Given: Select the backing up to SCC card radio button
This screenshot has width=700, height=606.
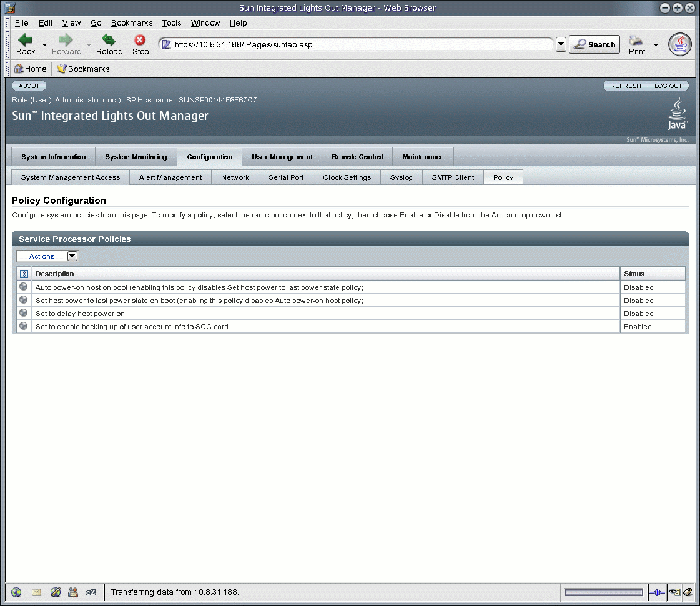Looking at the screenshot, I should [24, 326].
